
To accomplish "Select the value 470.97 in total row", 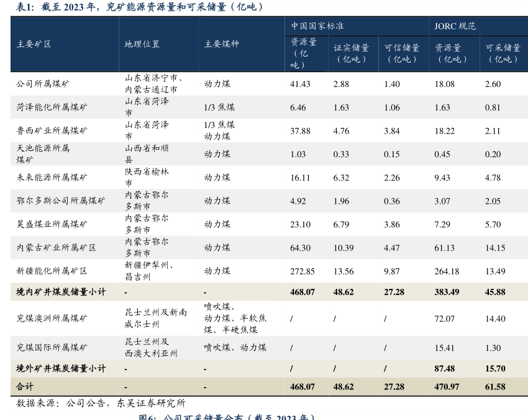I will click(x=447, y=386).
